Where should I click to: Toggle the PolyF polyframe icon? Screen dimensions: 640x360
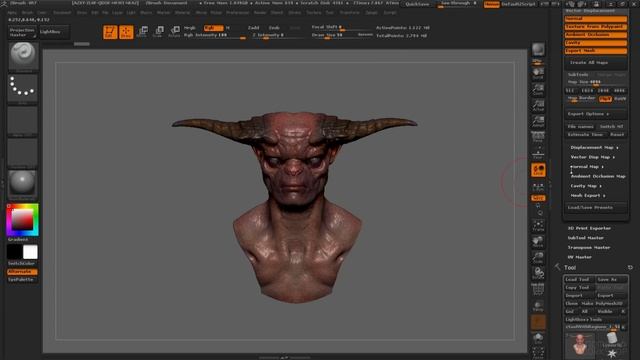click(538, 289)
